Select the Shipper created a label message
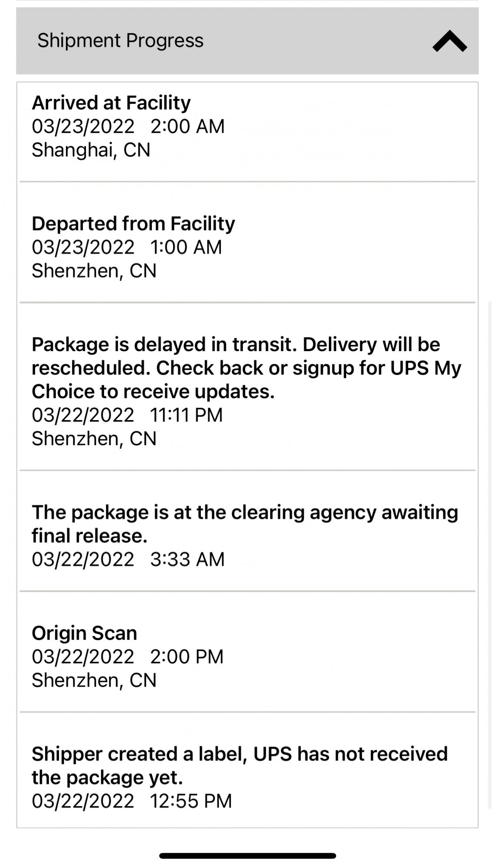 (x=239, y=766)
